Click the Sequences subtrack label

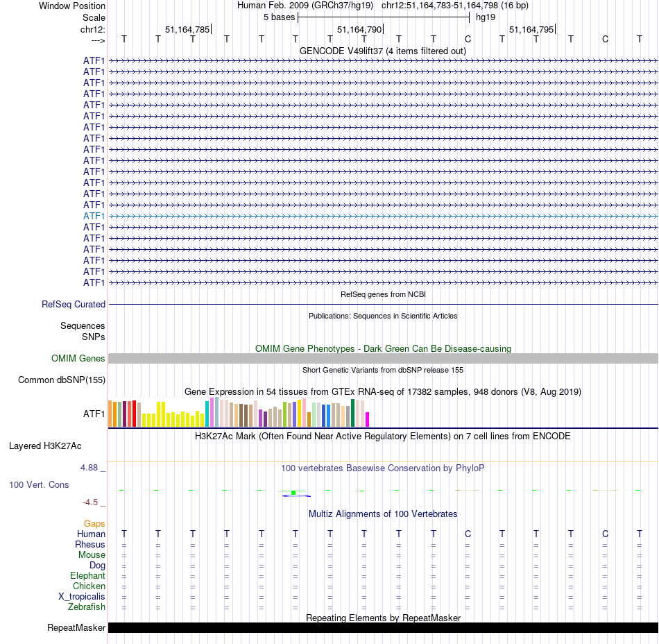click(x=83, y=325)
